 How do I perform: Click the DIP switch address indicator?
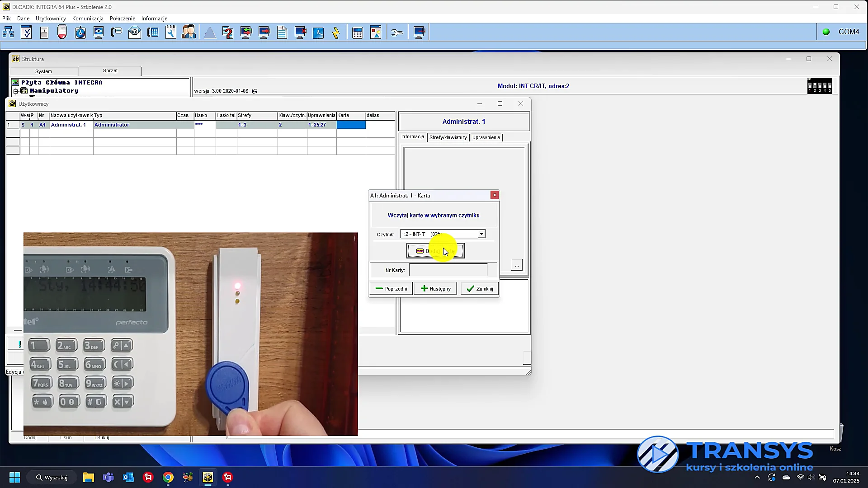[820, 86]
